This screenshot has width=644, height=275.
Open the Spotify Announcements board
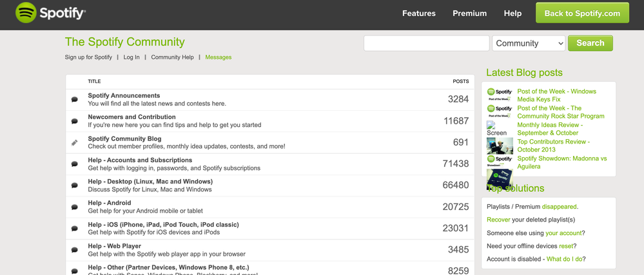124,95
